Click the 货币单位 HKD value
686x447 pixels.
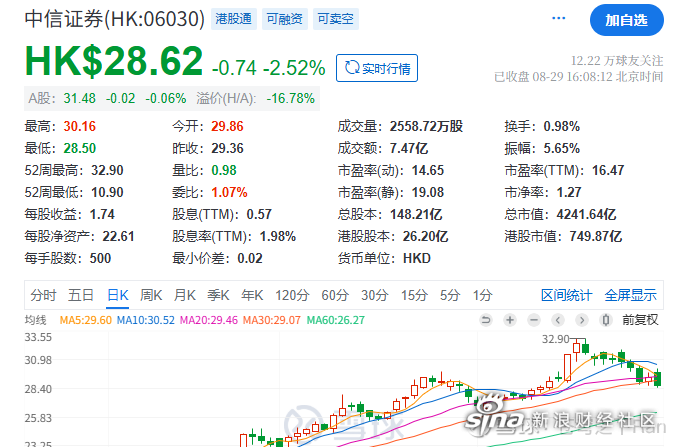pyautogui.click(x=416, y=258)
